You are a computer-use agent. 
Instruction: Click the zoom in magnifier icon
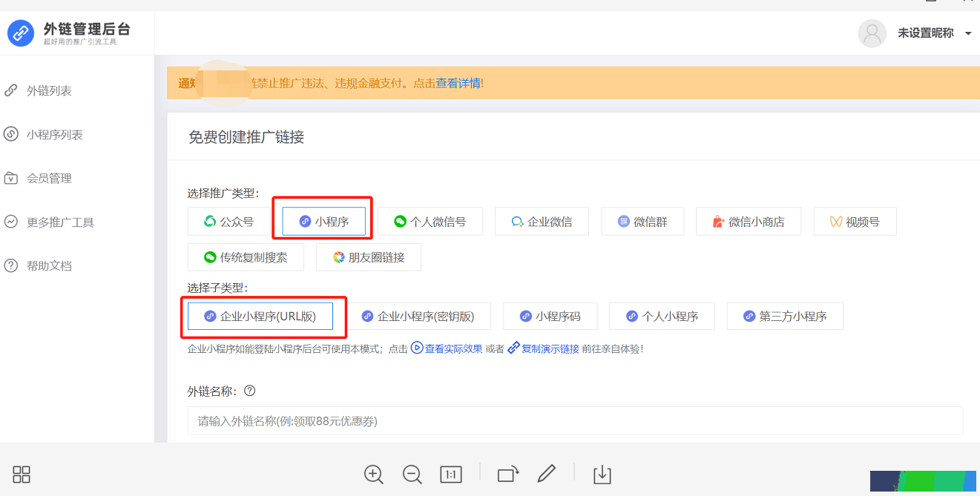click(x=374, y=474)
